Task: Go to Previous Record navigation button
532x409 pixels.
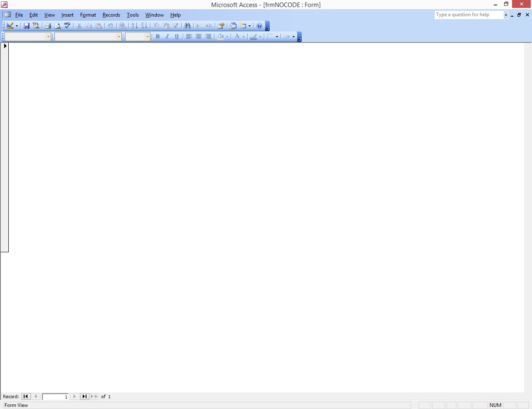Action: click(x=36, y=397)
